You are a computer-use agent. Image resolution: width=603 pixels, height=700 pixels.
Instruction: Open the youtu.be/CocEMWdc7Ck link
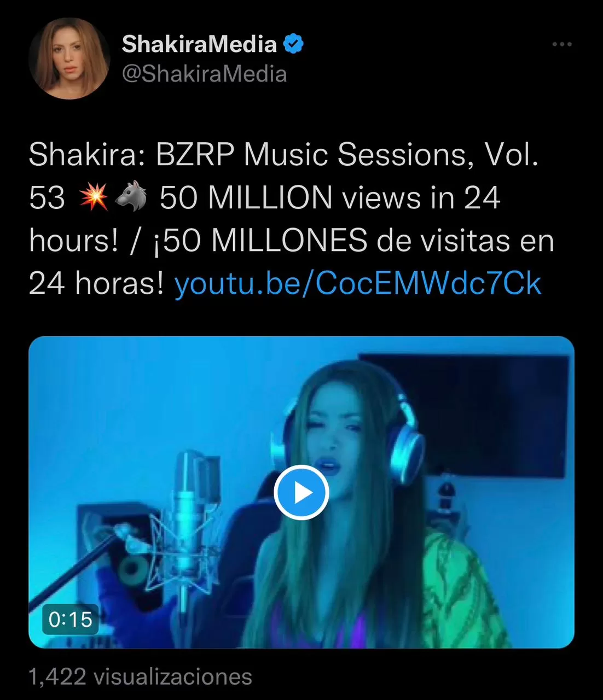click(x=358, y=284)
